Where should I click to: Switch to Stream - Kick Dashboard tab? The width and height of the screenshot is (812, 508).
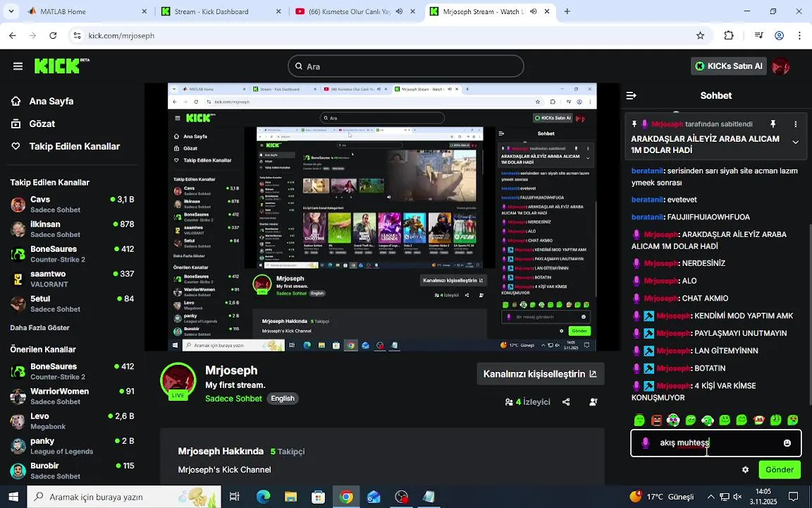(221, 11)
